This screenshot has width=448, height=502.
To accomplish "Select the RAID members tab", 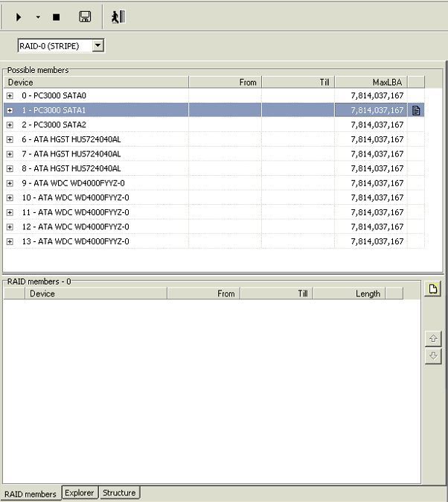I will pyautogui.click(x=30, y=494).
